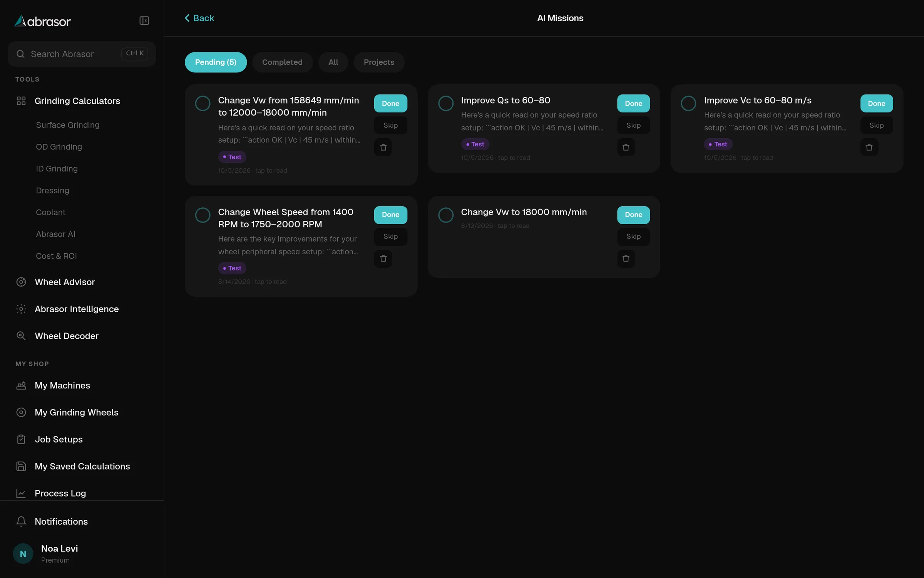Click the Test tag on 'Improve Qs' card
This screenshot has height=578, width=924.
475,144
